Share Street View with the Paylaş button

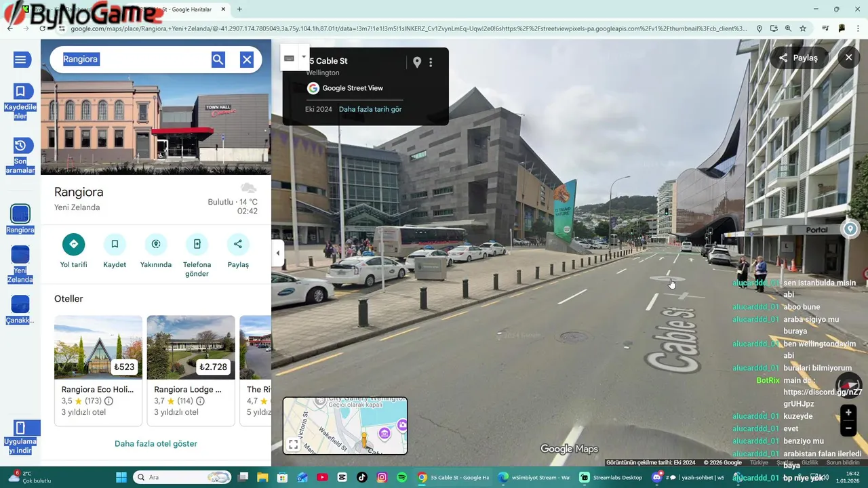coord(798,58)
